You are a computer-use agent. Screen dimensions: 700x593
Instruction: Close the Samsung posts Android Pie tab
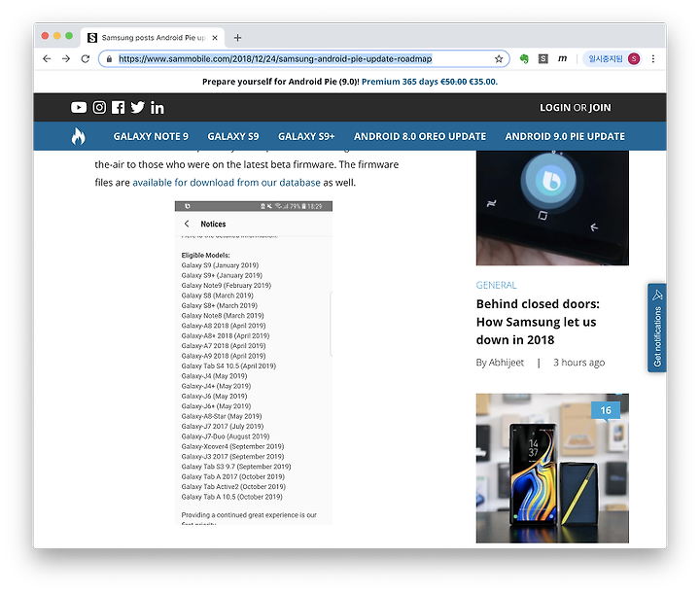(x=215, y=38)
